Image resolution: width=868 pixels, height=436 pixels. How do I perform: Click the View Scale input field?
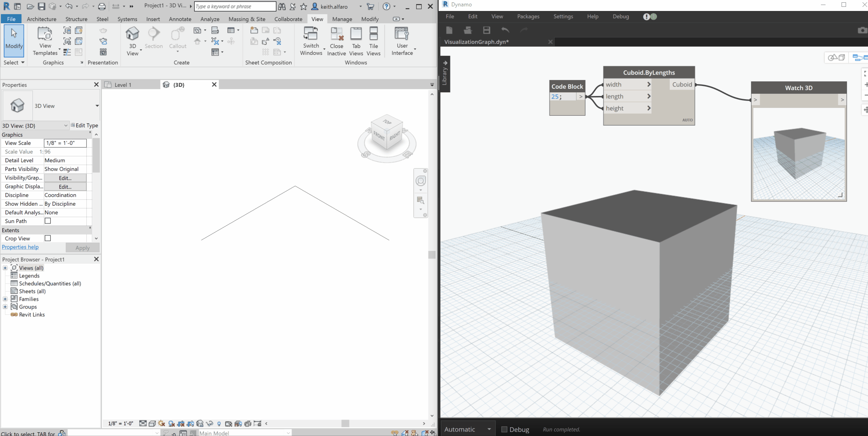[x=65, y=143]
